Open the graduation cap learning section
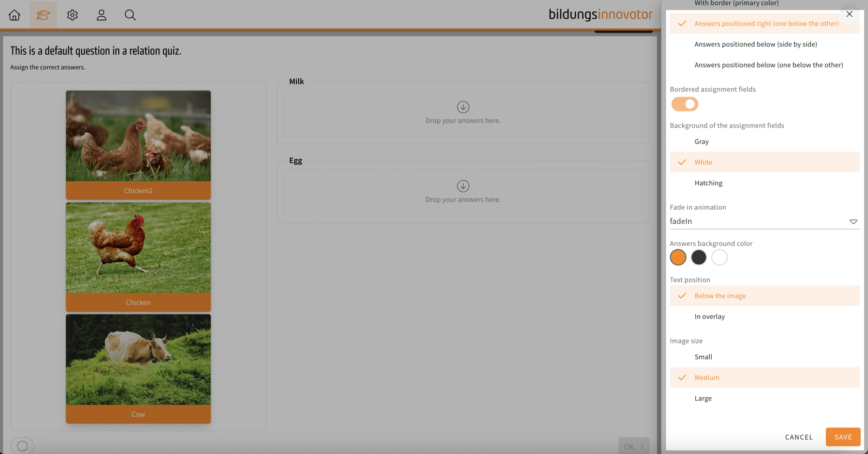Image resolution: width=868 pixels, height=454 pixels. (43, 15)
